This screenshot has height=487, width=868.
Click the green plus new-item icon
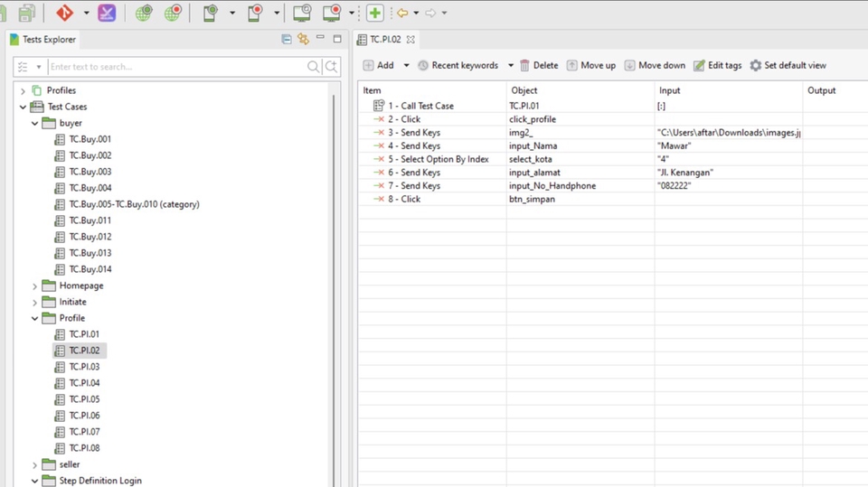coord(374,13)
